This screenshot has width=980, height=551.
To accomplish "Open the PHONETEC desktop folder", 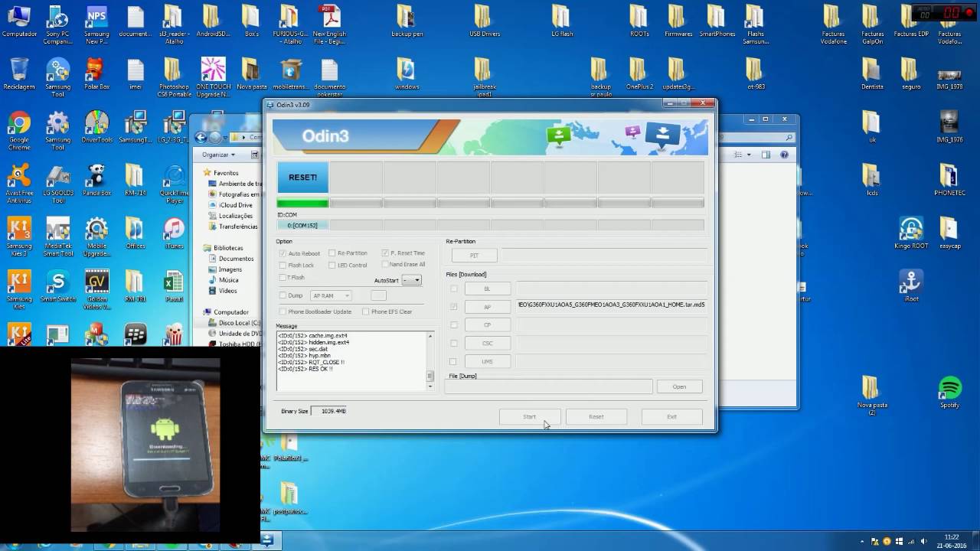I will (x=949, y=181).
